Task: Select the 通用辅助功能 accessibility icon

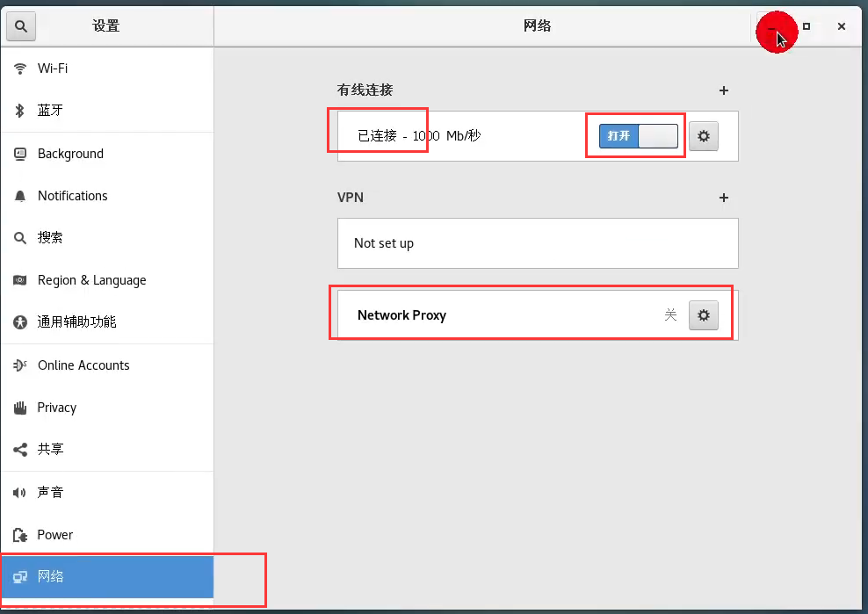Action: point(20,322)
